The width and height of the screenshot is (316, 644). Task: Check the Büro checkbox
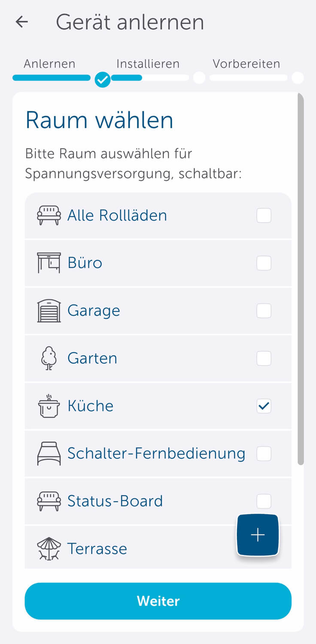(264, 263)
